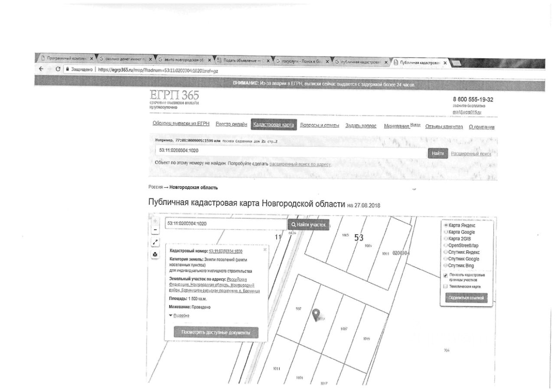The image size is (555, 392).
Task: Click the 'Найти участок' map button
Action: pos(308,225)
